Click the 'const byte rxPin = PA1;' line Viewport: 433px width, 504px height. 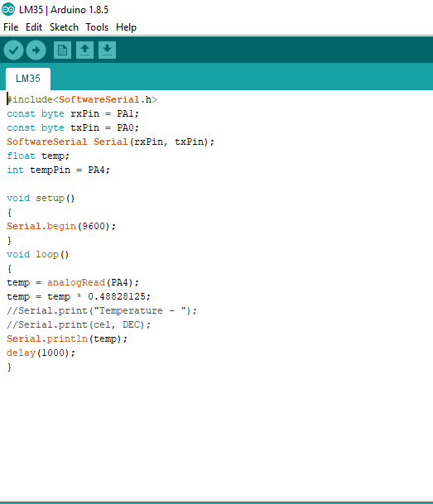pyautogui.click(x=73, y=113)
